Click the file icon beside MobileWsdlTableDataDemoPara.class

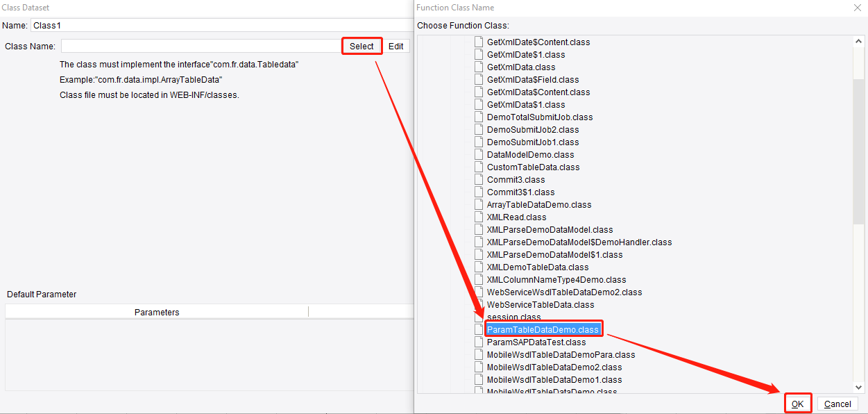(x=478, y=354)
